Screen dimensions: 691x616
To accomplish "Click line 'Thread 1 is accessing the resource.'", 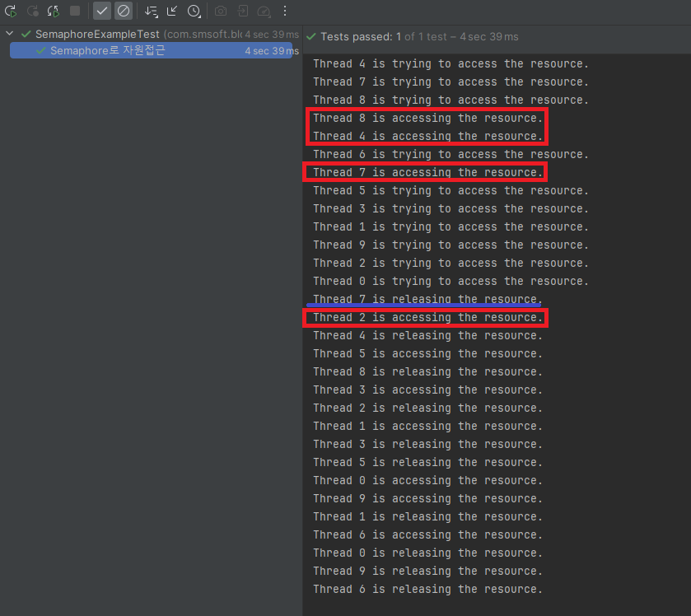I will [427, 426].
